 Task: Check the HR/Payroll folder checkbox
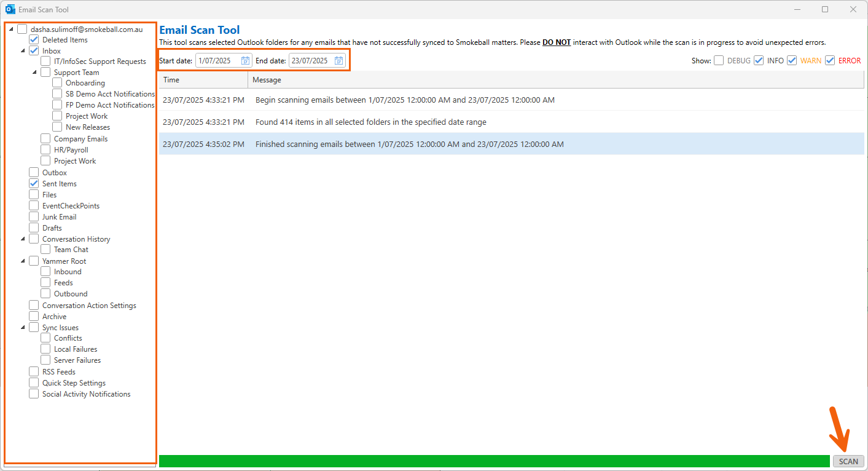[x=45, y=150]
